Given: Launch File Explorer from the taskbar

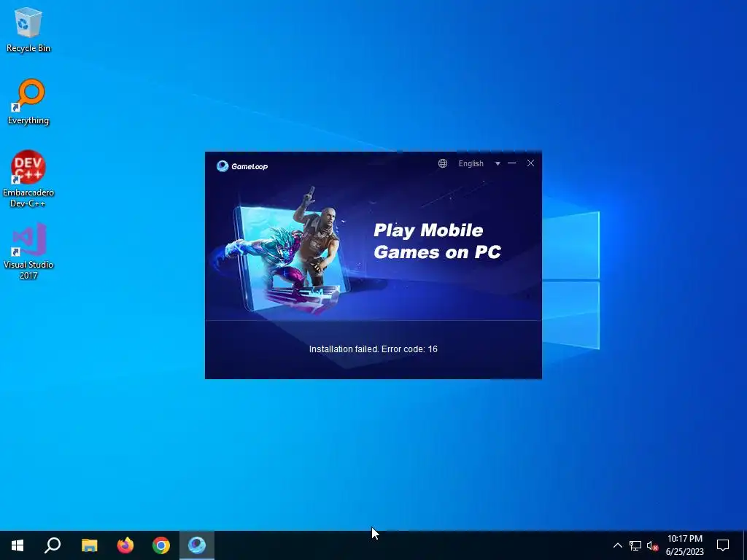Looking at the screenshot, I should [89, 545].
